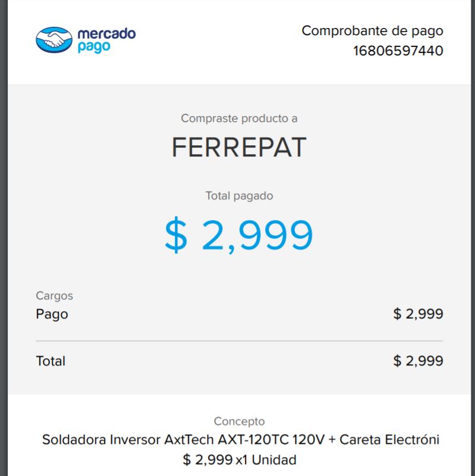Viewport: 475px width, 476px height.
Task: Click receipt number 16806597440
Action: pos(398,51)
